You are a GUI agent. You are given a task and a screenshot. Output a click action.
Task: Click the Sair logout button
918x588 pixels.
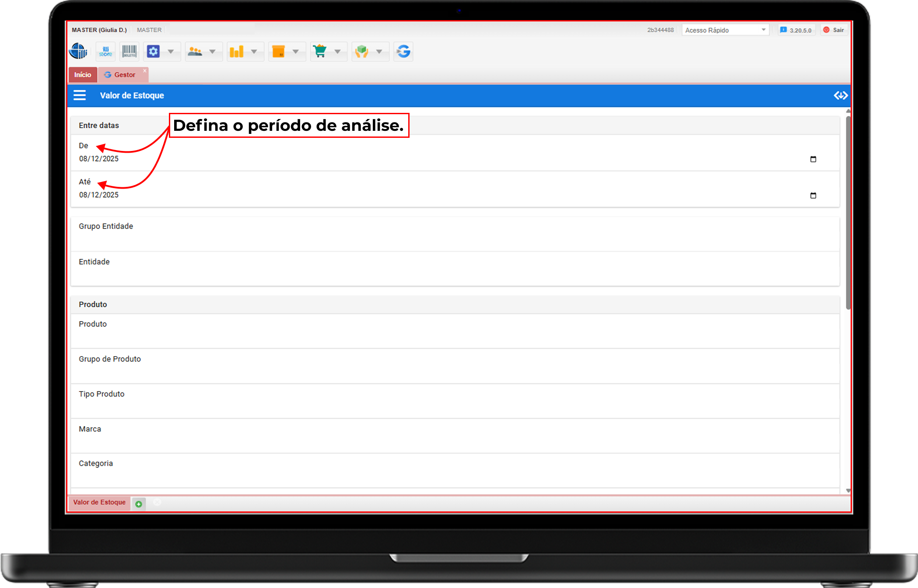click(x=834, y=30)
